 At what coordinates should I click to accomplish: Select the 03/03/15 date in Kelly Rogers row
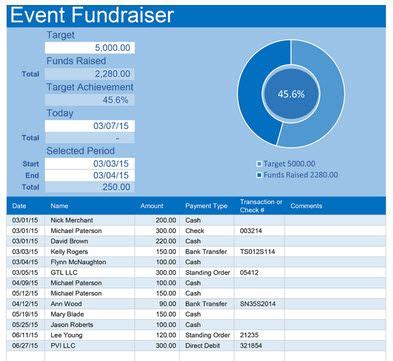pyautogui.click(x=25, y=252)
